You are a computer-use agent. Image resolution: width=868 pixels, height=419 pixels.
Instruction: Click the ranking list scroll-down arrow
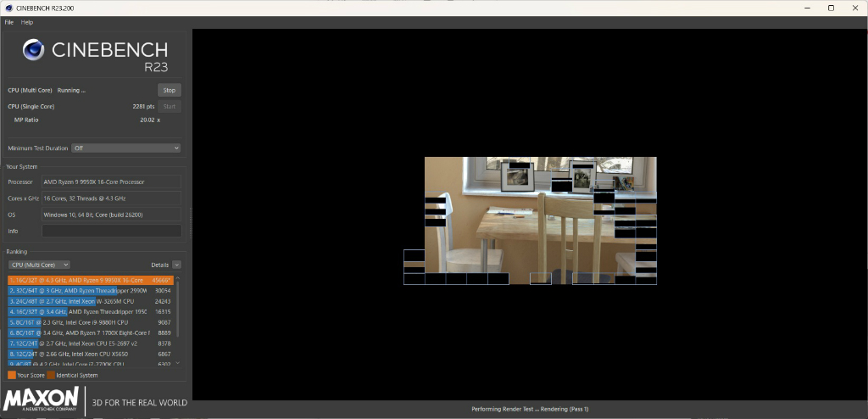[178, 363]
